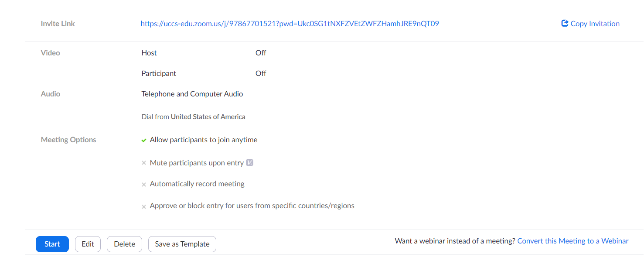Viewport: 644px width, 257px height.
Task: Click green checkmark for join anytime option
Action: click(x=143, y=140)
